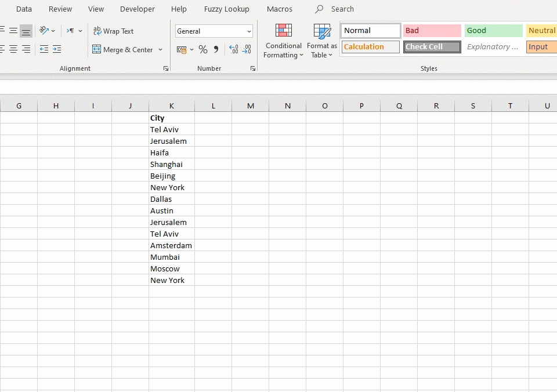Click the Decrease Decimal icon
Screen dimensions: 557x392
[247, 50]
